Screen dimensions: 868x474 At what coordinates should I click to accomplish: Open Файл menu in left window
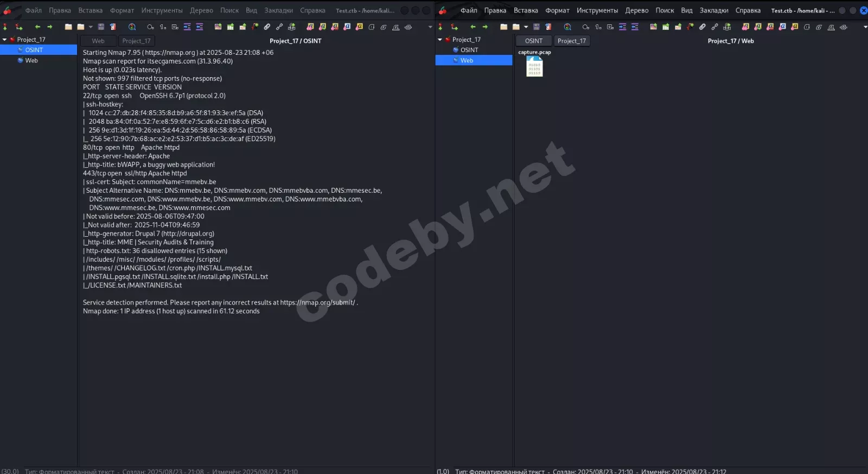click(34, 10)
